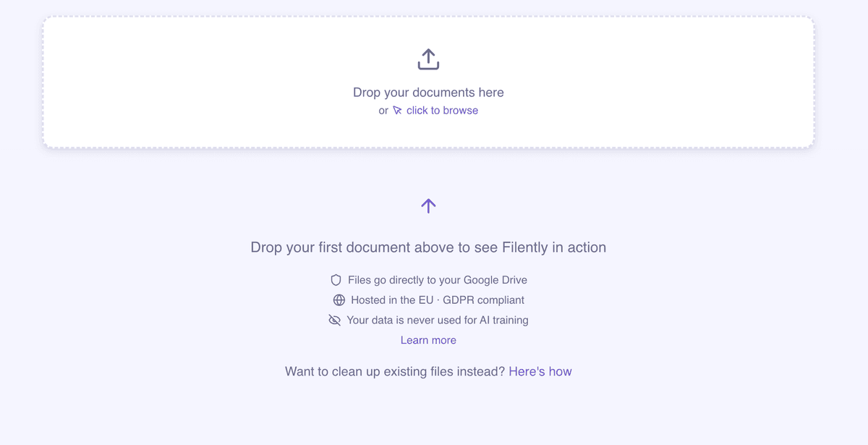The image size is (868, 445).
Task: Click the upload tray icon in the dropzone
Action: [x=428, y=59]
